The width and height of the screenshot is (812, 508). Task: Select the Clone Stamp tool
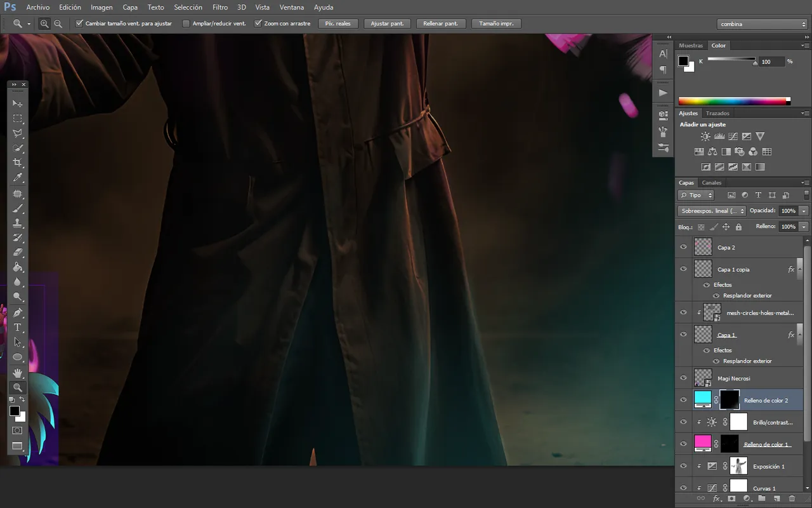(x=18, y=223)
